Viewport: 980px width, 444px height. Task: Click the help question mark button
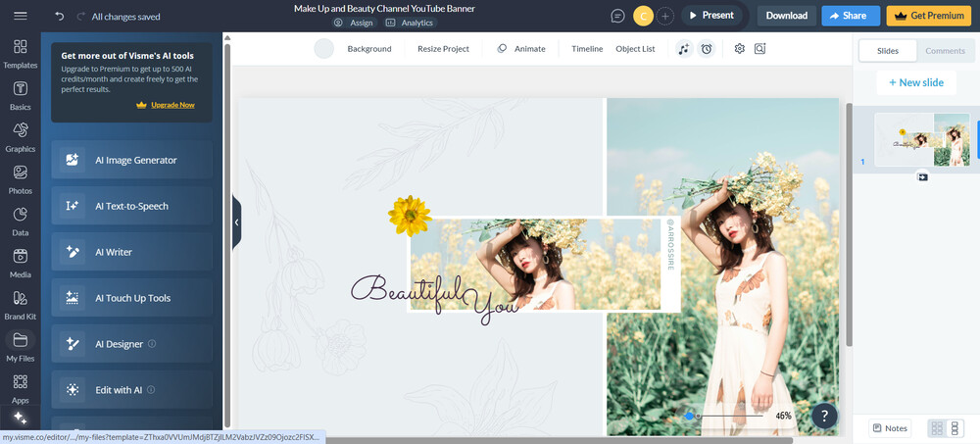[x=824, y=416]
